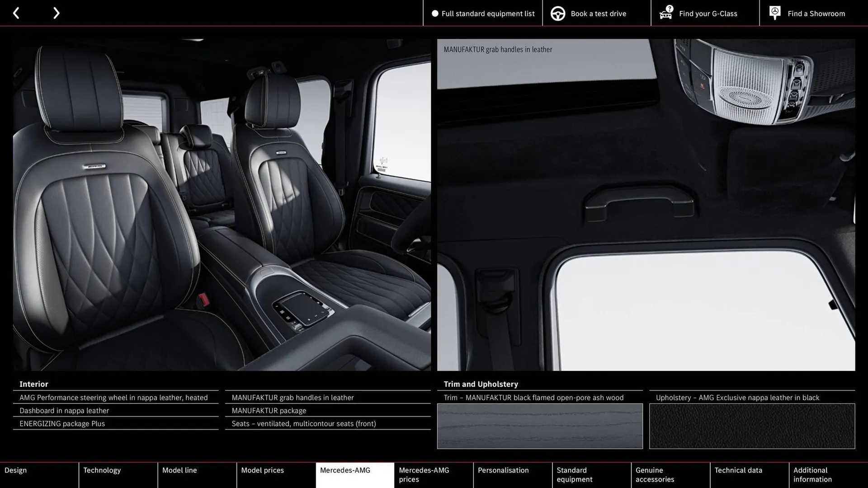Click the Find your G-Class car icon

coord(666,13)
